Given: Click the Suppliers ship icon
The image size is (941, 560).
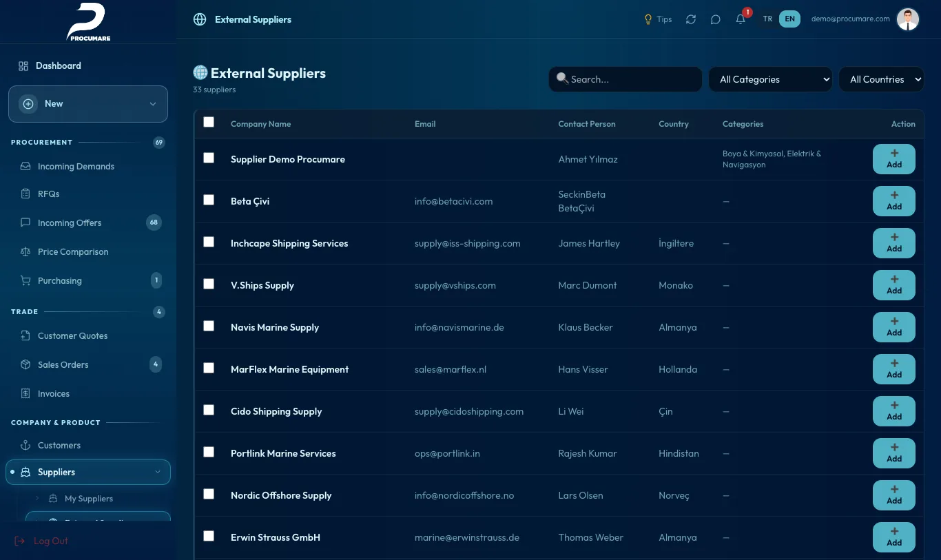Looking at the screenshot, I should (25, 472).
